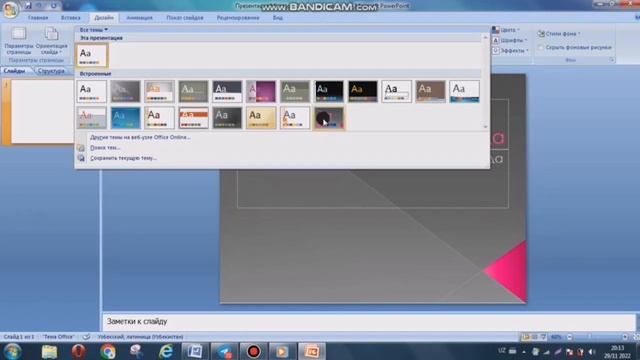This screenshot has width=640, height=360.
Task: Open Bandicam recorder from taskbar
Action: tap(253, 351)
